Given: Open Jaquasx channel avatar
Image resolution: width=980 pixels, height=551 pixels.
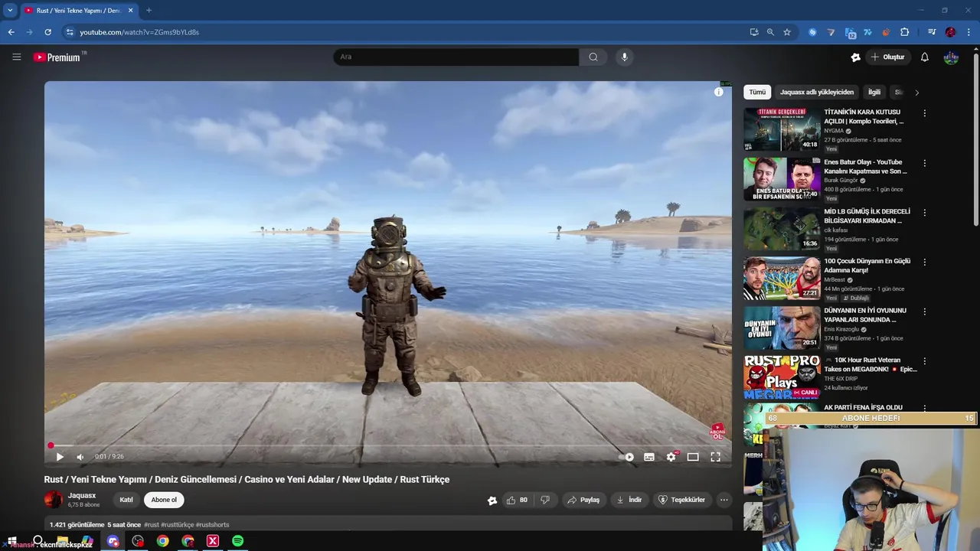Looking at the screenshot, I should pos(54,500).
